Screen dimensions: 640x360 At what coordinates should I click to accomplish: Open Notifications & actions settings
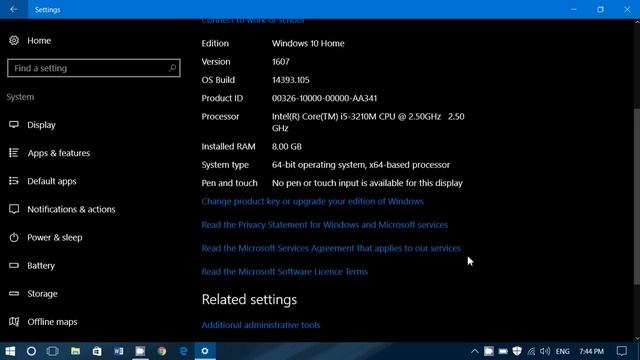coord(71,209)
